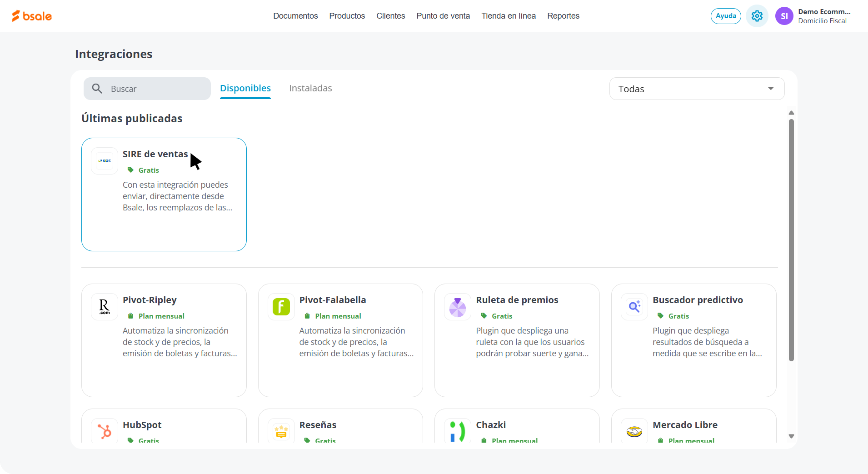Click the SIRE de ventas logo icon
Viewport: 868px width, 474px height.
[105, 161]
